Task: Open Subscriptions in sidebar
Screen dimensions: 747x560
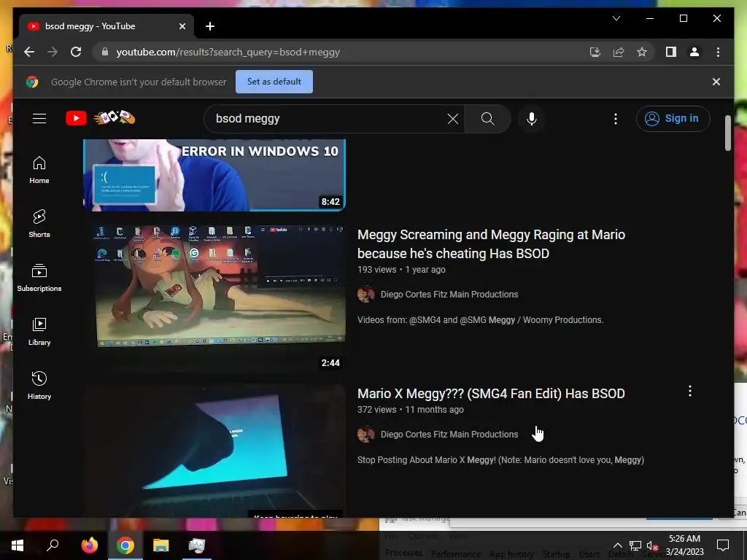Action: pyautogui.click(x=39, y=278)
